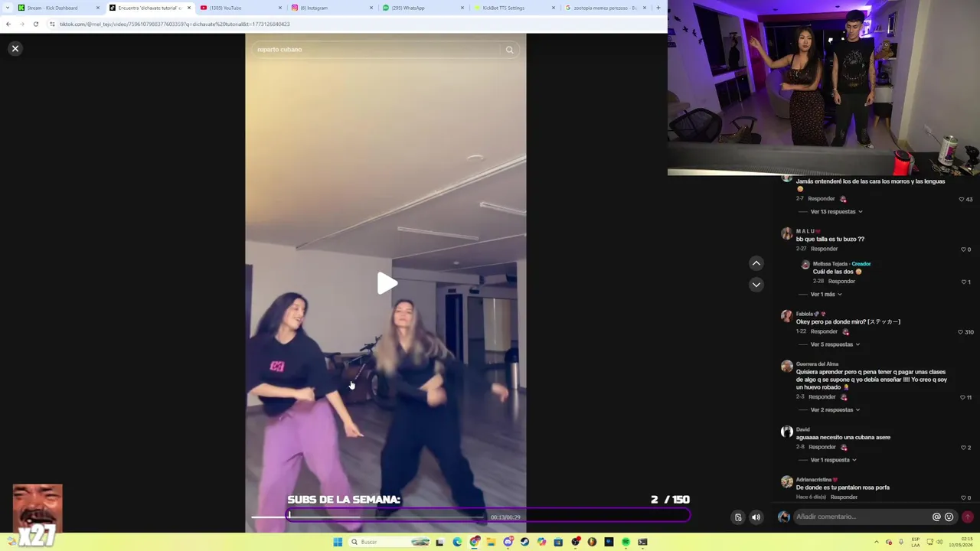Open the terminal from the taskbar
Screen dimensions: 980x551
(x=642, y=542)
